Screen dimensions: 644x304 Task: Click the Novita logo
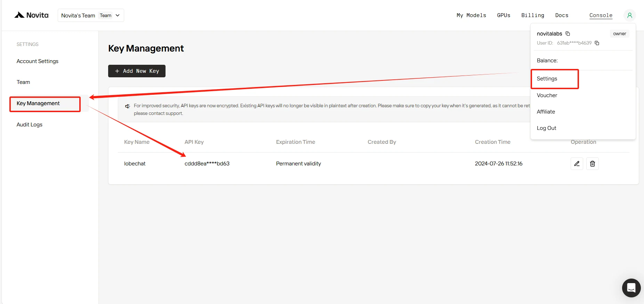coord(31,15)
